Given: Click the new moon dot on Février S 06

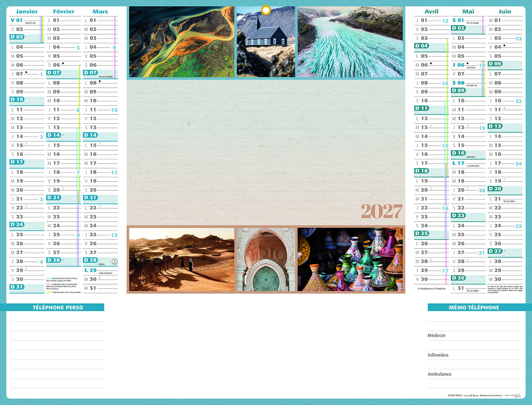Looking at the screenshot, I should [x=63, y=63].
